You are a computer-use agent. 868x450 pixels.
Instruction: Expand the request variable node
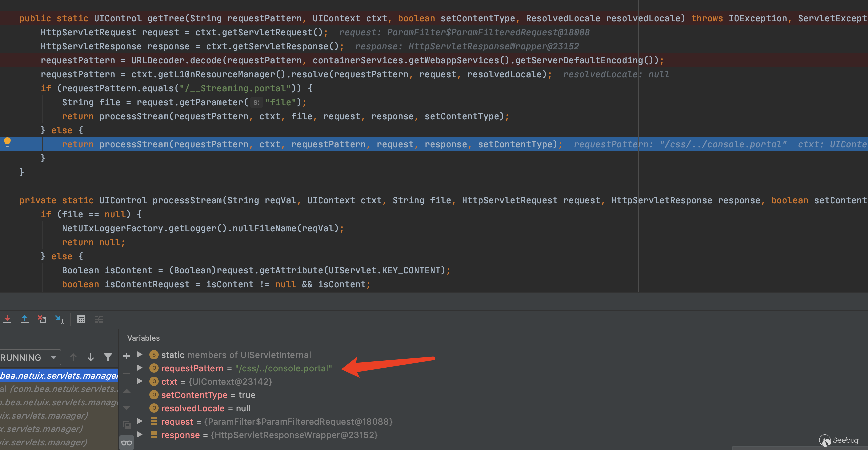pyautogui.click(x=140, y=421)
